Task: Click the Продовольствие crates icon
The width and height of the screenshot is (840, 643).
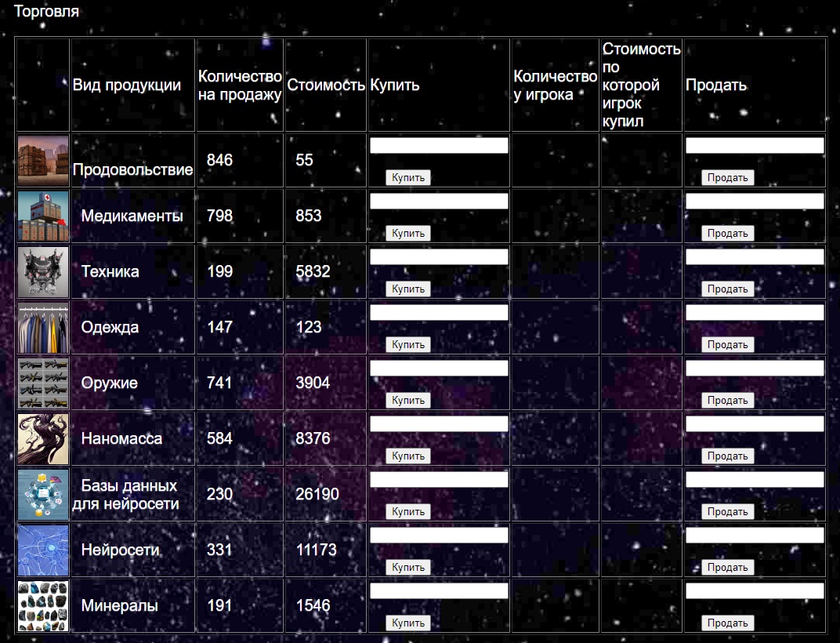Action: pyautogui.click(x=43, y=161)
